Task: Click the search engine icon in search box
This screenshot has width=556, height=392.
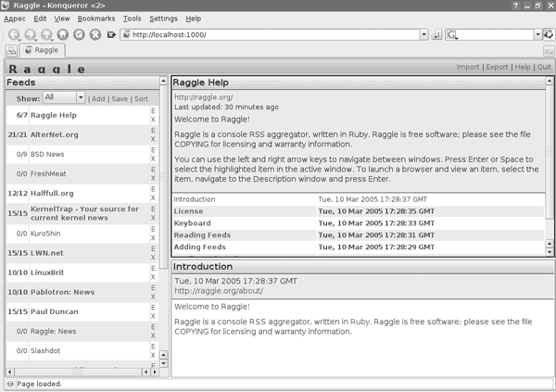Action: click(452, 35)
